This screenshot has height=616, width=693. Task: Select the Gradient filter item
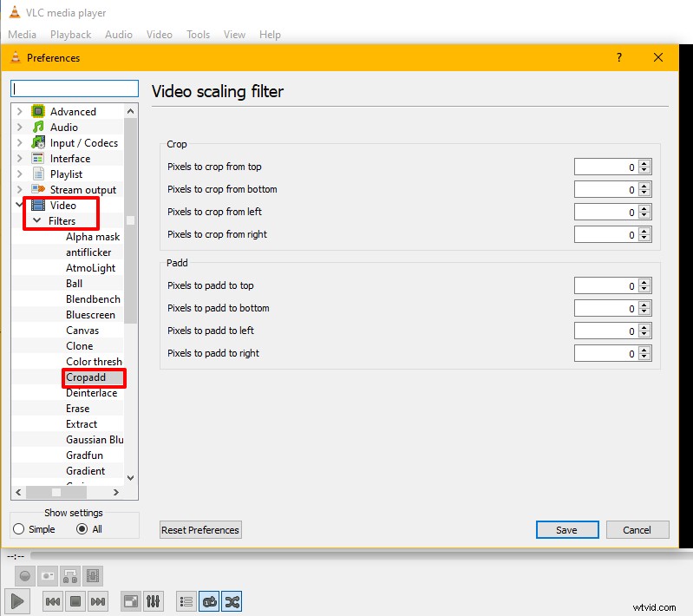(85, 470)
